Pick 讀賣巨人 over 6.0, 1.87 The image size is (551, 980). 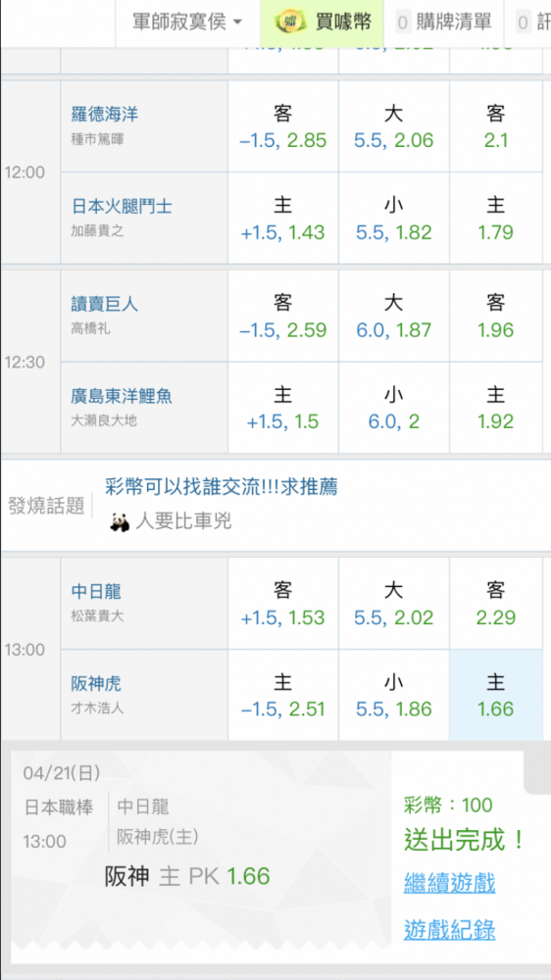394,317
